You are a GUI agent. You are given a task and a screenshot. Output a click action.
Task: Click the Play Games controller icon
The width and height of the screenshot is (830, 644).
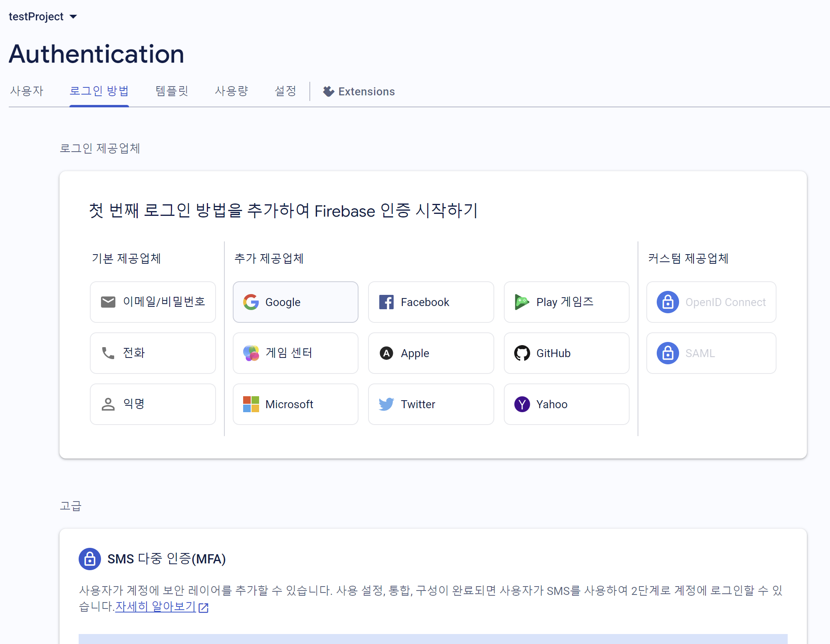pyautogui.click(x=521, y=302)
